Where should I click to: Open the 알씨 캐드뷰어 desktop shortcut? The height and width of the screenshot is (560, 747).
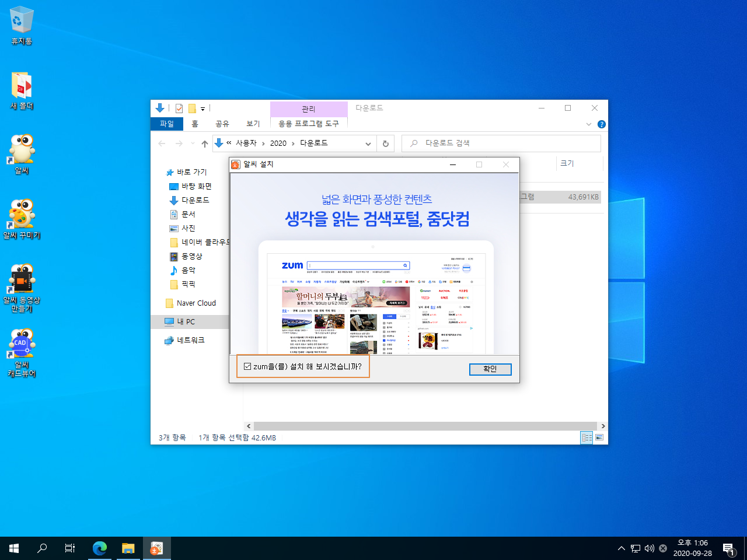tap(22, 353)
